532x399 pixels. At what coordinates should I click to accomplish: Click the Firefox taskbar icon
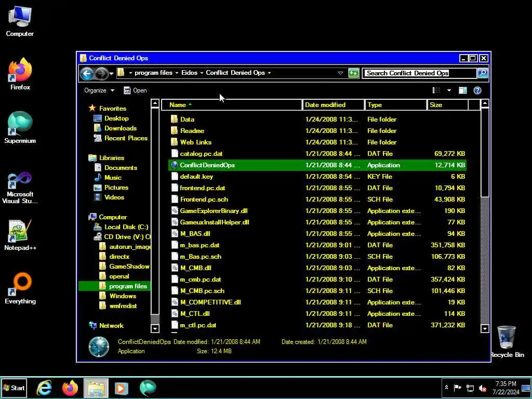[70, 388]
